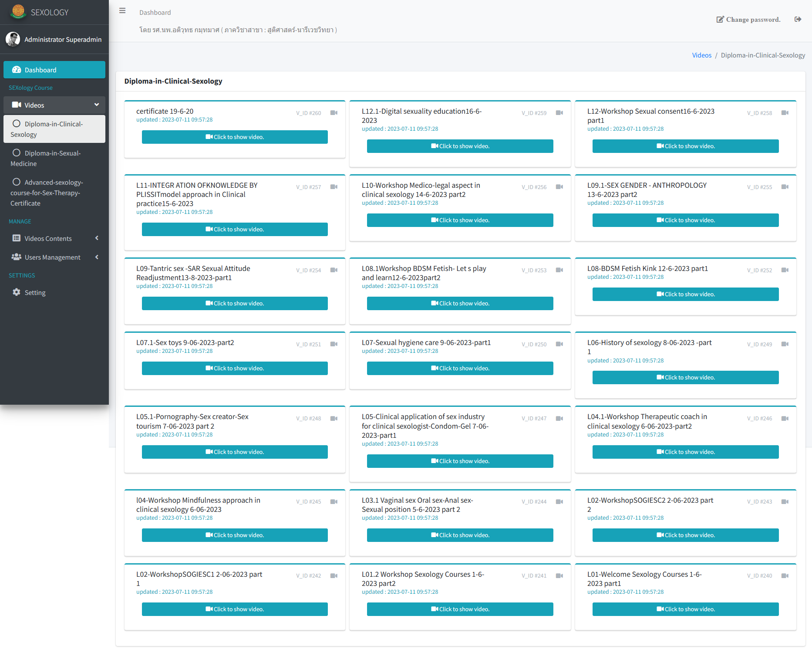Click the camera icon on card V_ID #247
This screenshot has width=812, height=653.
click(559, 419)
